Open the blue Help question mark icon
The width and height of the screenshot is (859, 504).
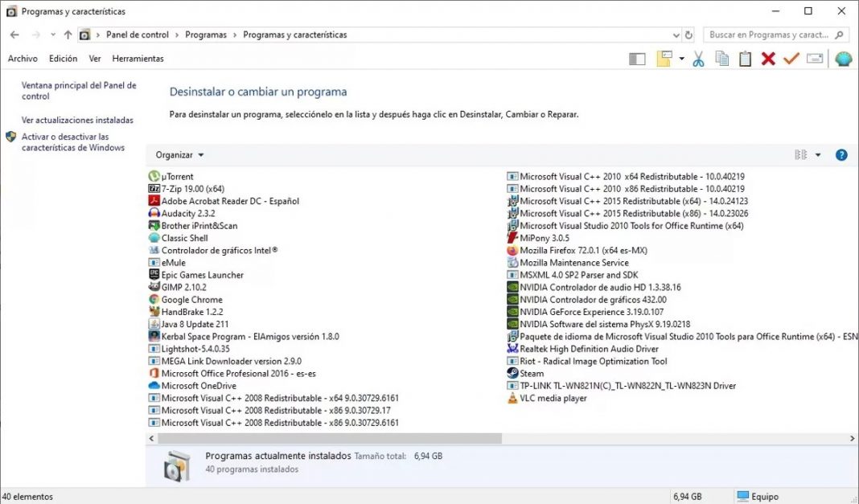click(842, 155)
